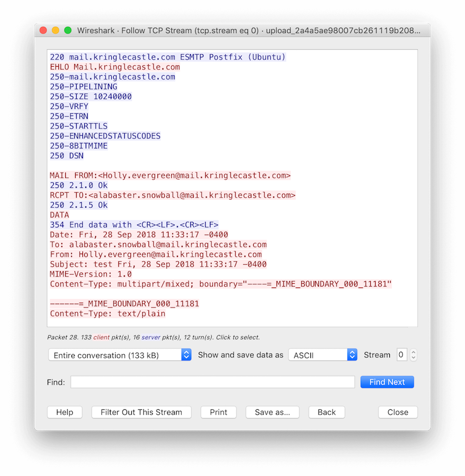Click the 'client' word in packet status line
The width and height of the screenshot is (465, 476).
pos(101,337)
